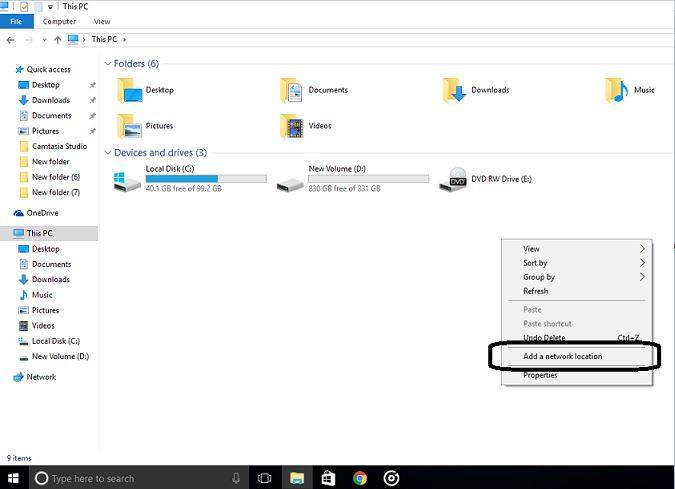Select the Local Disk (C:) drive icon
The width and height of the screenshot is (675, 489).
pos(127,181)
